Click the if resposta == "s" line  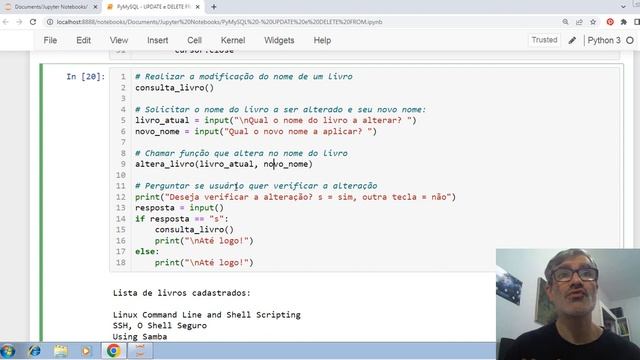[182, 219]
